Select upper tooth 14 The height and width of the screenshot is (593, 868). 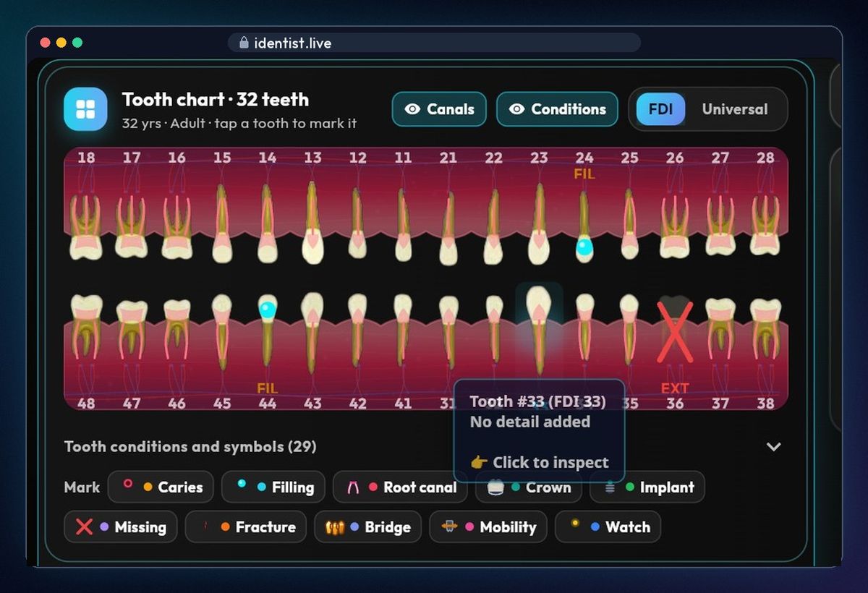(x=267, y=223)
